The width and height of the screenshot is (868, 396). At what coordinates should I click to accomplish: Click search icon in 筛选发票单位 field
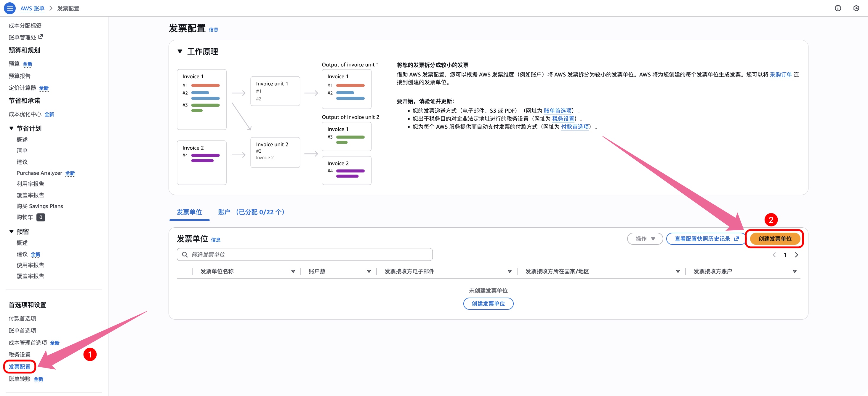pos(185,254)
